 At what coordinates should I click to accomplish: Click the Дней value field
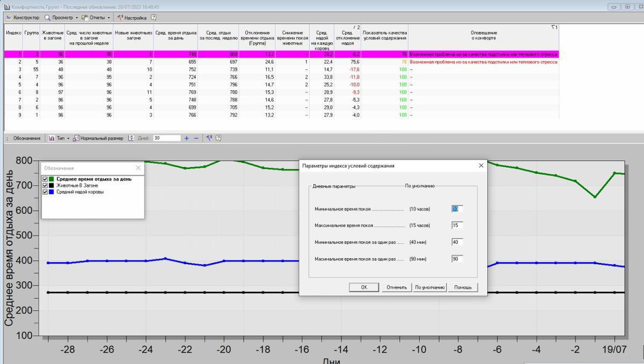(x=167, y=138)
